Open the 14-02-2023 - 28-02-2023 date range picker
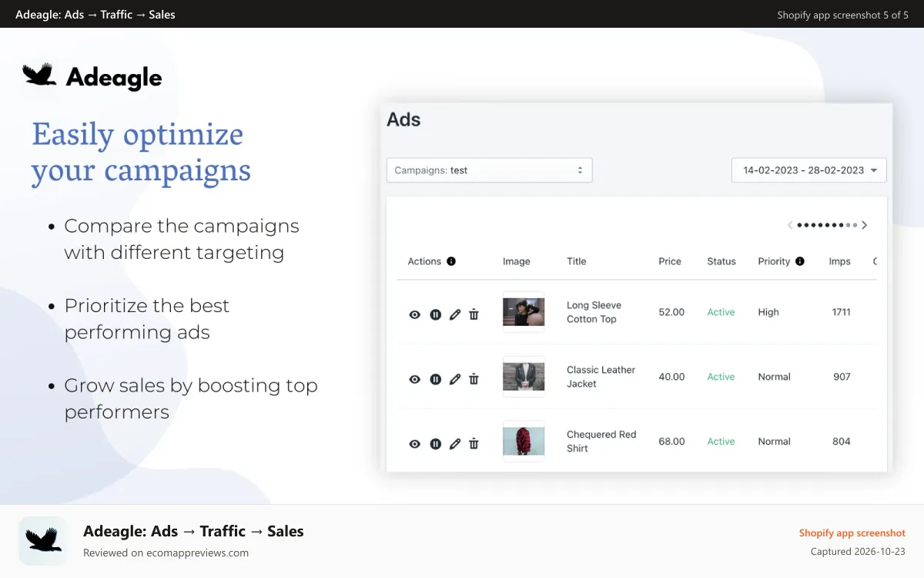Viewport: 924px width, 578px height. (x=809, y=170)
